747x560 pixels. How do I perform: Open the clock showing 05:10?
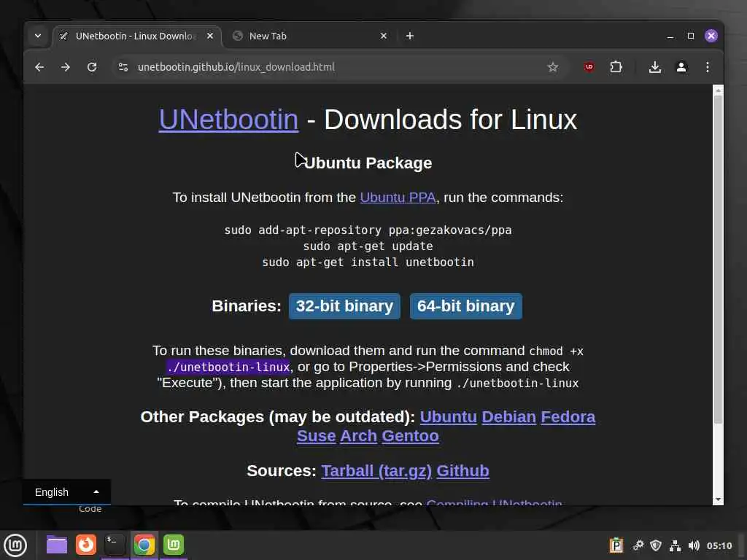pos(719,545)
